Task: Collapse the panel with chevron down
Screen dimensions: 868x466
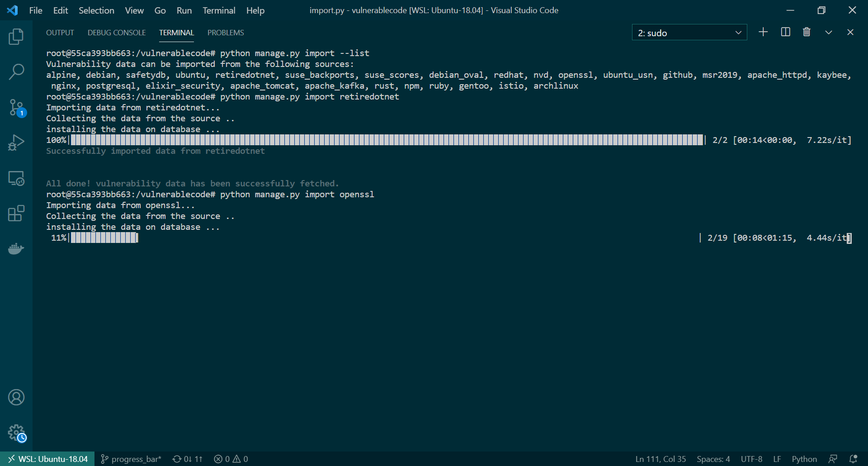Action: point(828,32)
